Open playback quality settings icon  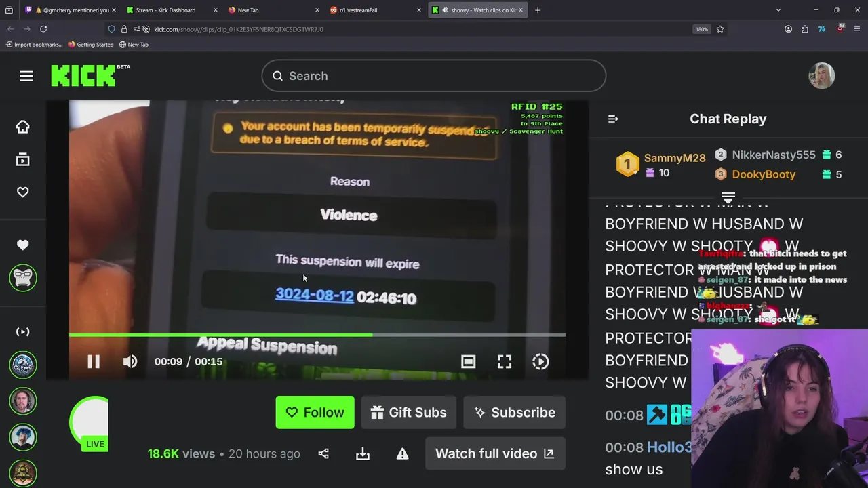[540, 361]
